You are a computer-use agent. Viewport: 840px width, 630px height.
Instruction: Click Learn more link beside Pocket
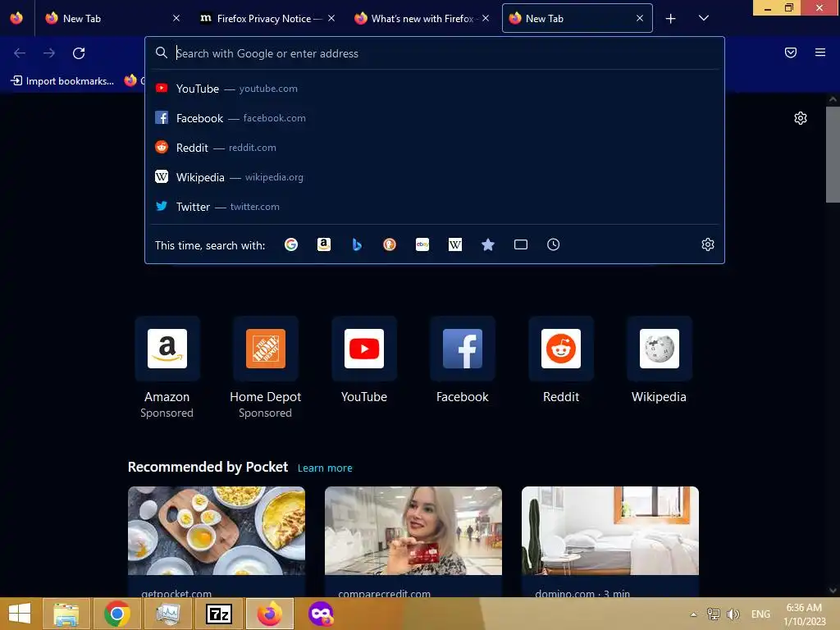pyautogui.click(x=325, y=468)
